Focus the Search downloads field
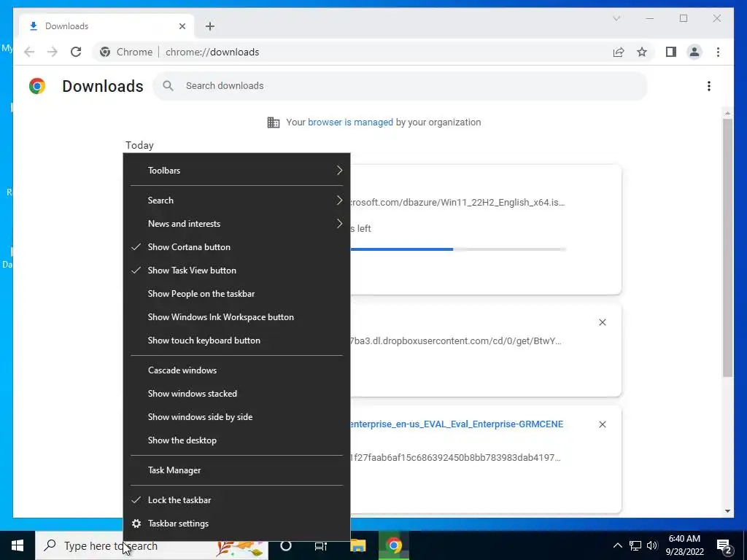Viewport: 747px width, 560px height. point(400,86)
